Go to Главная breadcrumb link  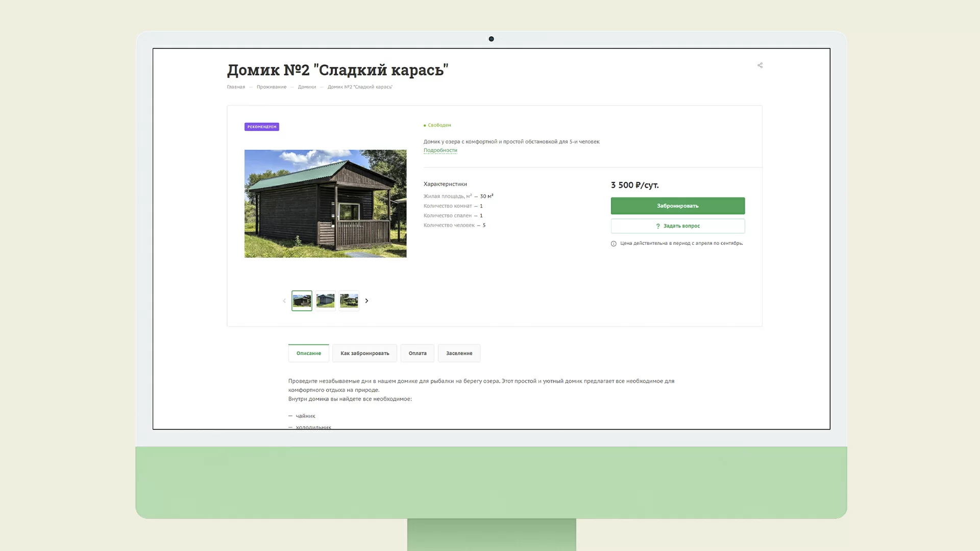(x=236, y=87)
